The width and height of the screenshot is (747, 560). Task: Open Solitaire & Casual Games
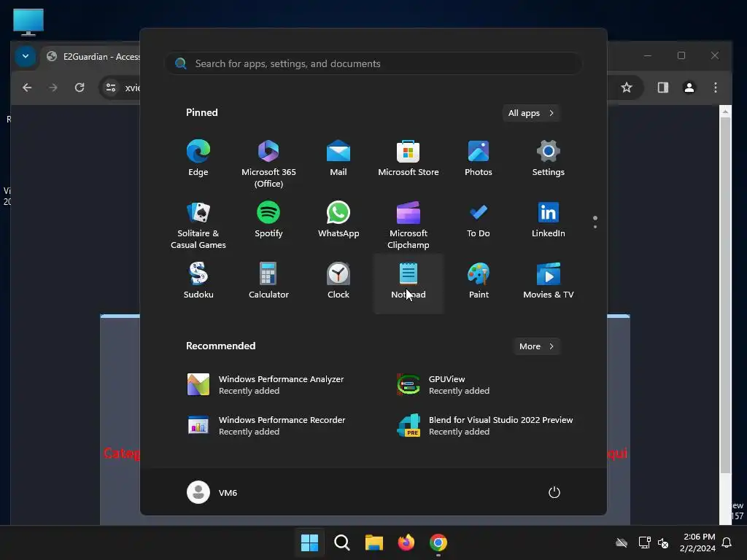point(198,225)
